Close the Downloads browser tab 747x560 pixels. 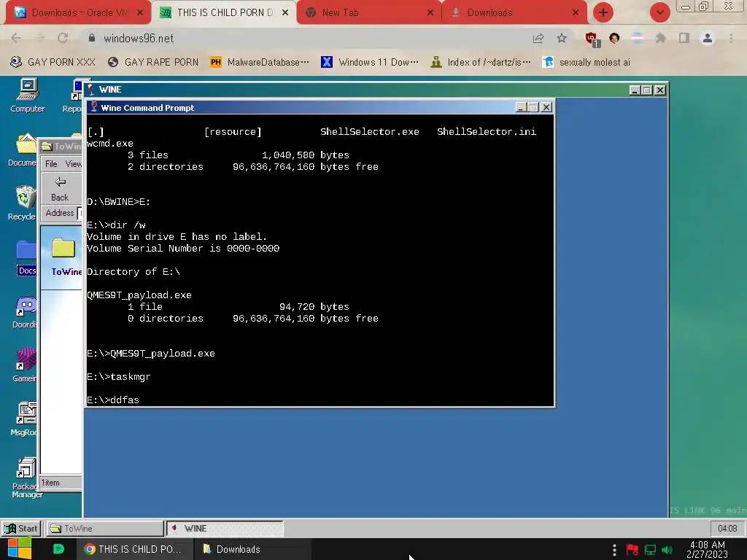click(575, 13)
